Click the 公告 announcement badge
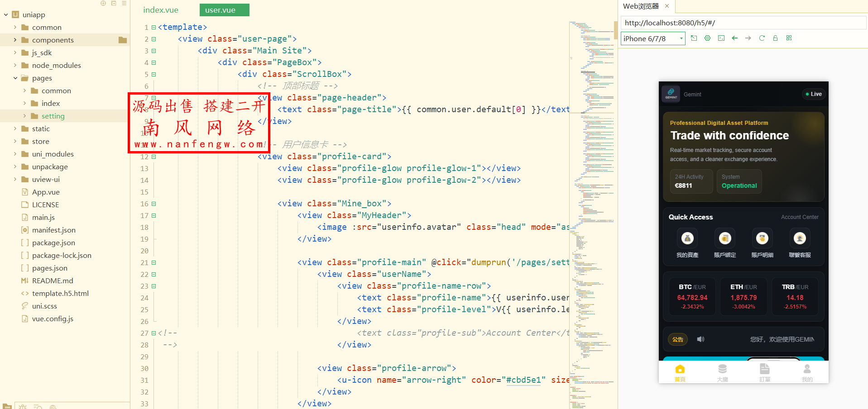The width and height of the screenshot is (868, 409). tap(678, 339)
